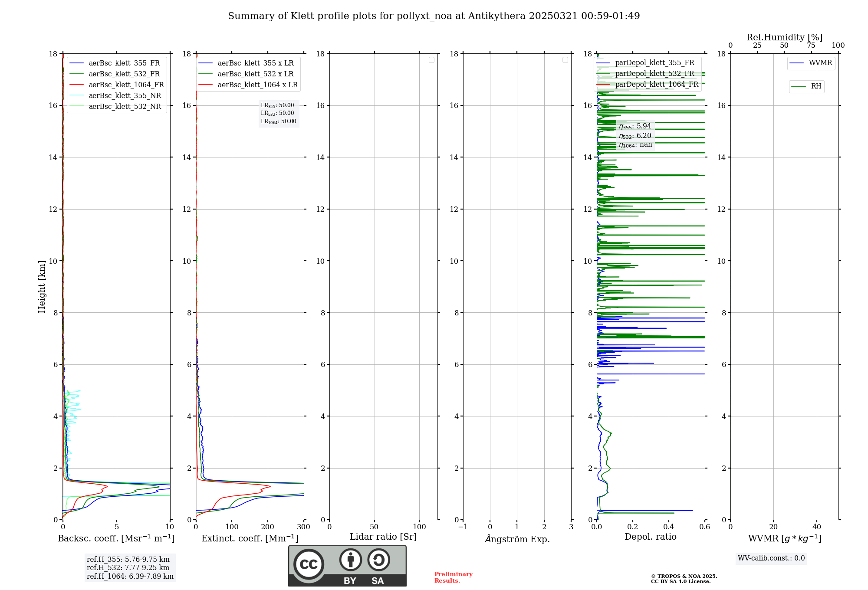Click the η1064: nan value
The image size is (868, 590).
tap(635, 145)
